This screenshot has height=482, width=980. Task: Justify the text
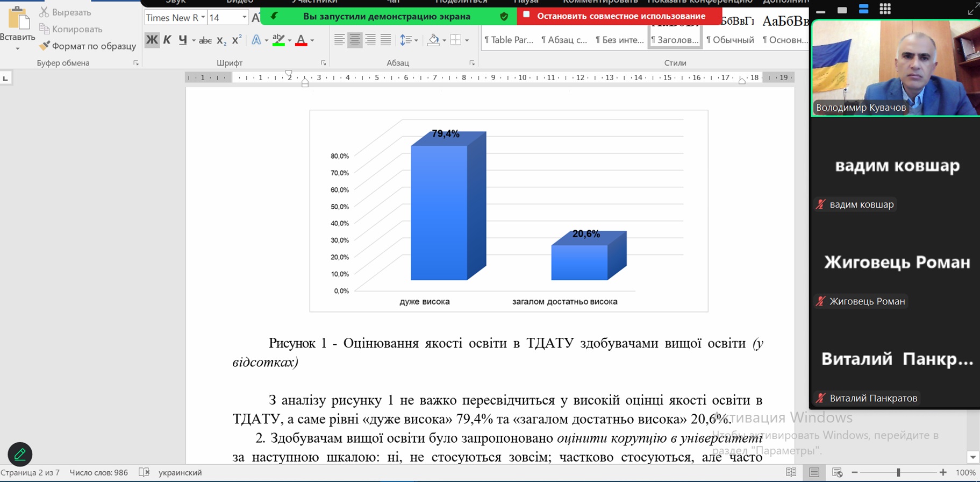point(385,40)
